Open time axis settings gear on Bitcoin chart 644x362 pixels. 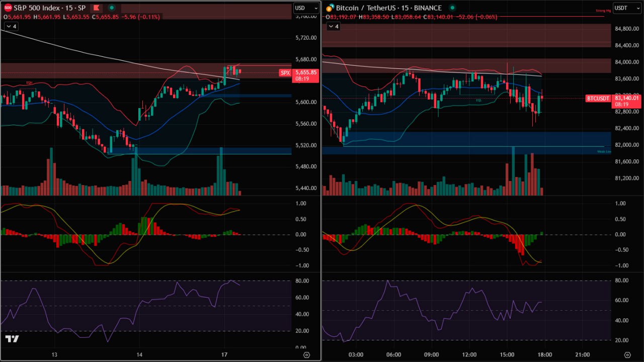pos(627,355)
